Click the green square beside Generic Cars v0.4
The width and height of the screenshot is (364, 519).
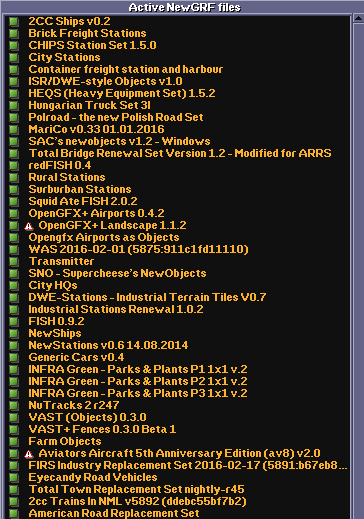pos(14,358)
